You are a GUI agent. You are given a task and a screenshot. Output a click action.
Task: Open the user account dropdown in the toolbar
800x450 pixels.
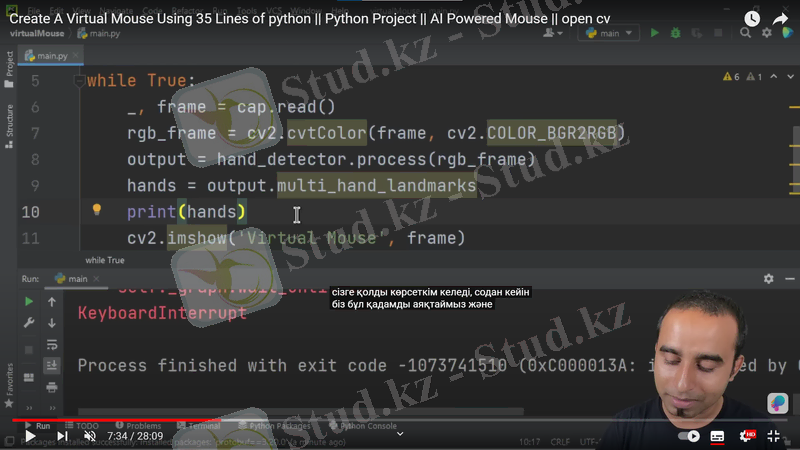[553, 33]
